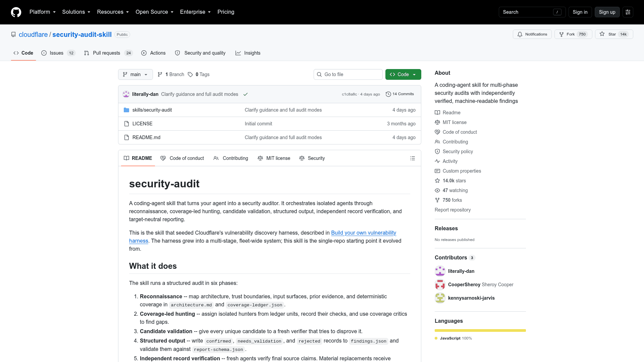The width and height of the screenshot is (644, 362).
Task: Open Build your own vulnerability harness link
Action: coord(364,233)
